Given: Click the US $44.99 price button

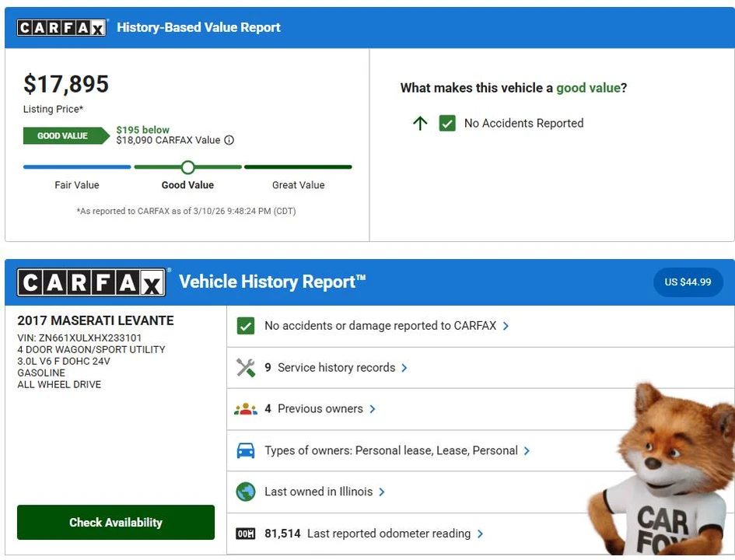Looking at the screenshot, I should 688,282.
